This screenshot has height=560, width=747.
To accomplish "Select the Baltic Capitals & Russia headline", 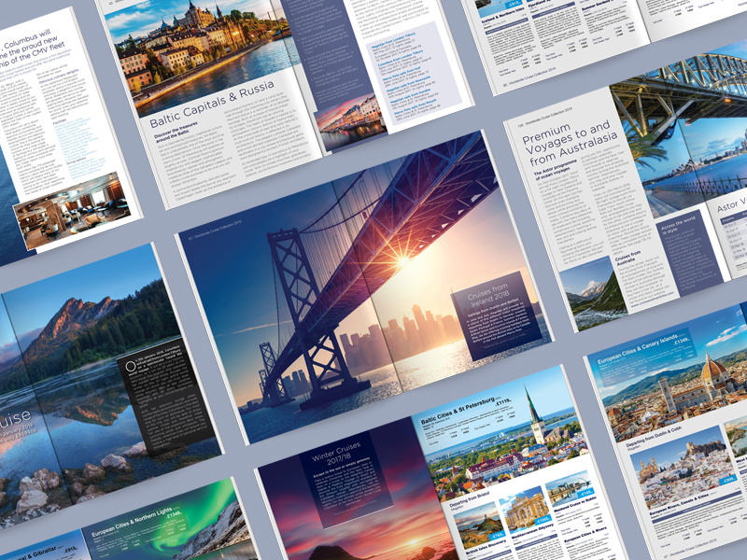I will point(201,119).
